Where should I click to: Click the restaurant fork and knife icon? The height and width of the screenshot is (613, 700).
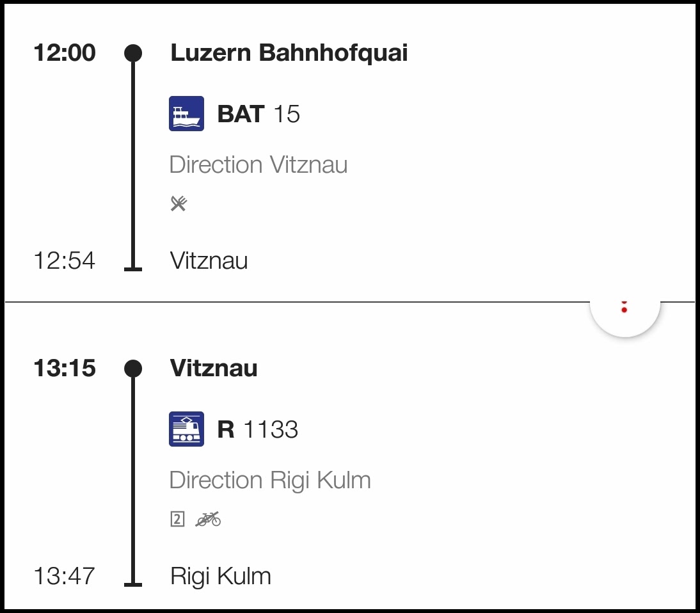pos(179,203)
